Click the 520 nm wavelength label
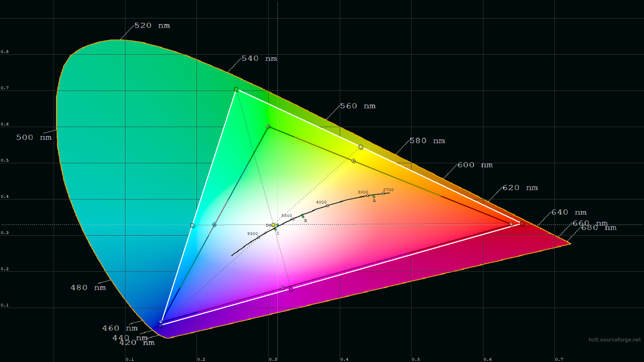Image resolution: width=644 pixels, height=362 pixels. tap(153, 25)
